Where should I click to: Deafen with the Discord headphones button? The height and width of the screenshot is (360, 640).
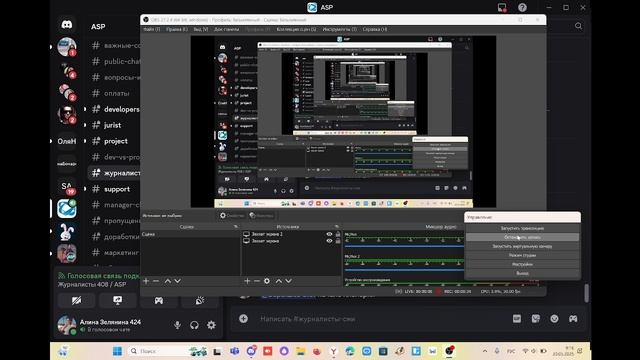(x=194, y=325)
